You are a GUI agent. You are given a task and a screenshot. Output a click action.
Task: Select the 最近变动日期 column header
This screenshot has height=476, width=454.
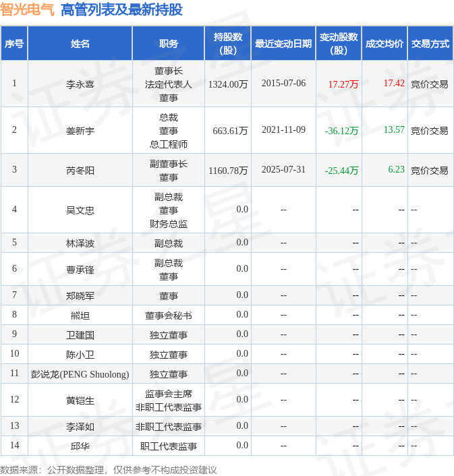(x=283, y=44)
